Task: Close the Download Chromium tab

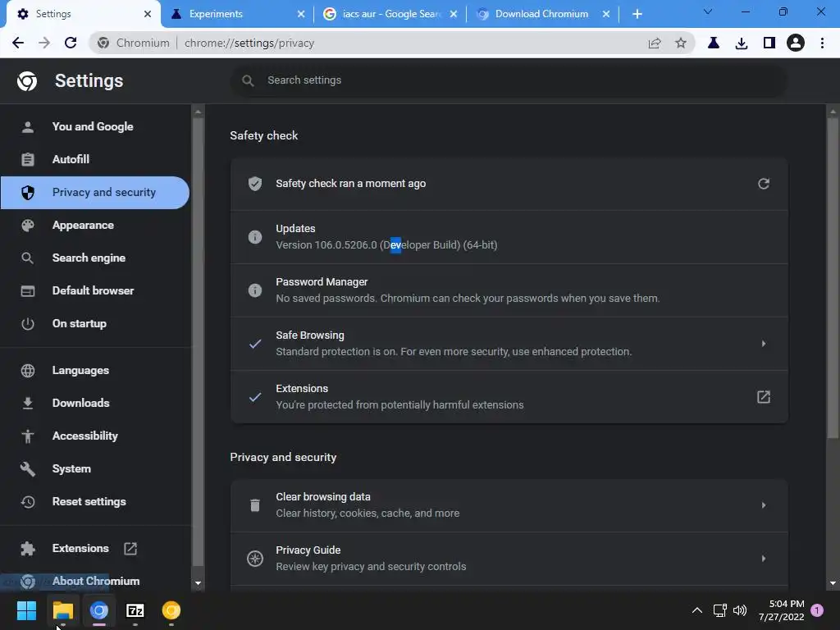Action: tap(605, 14)
